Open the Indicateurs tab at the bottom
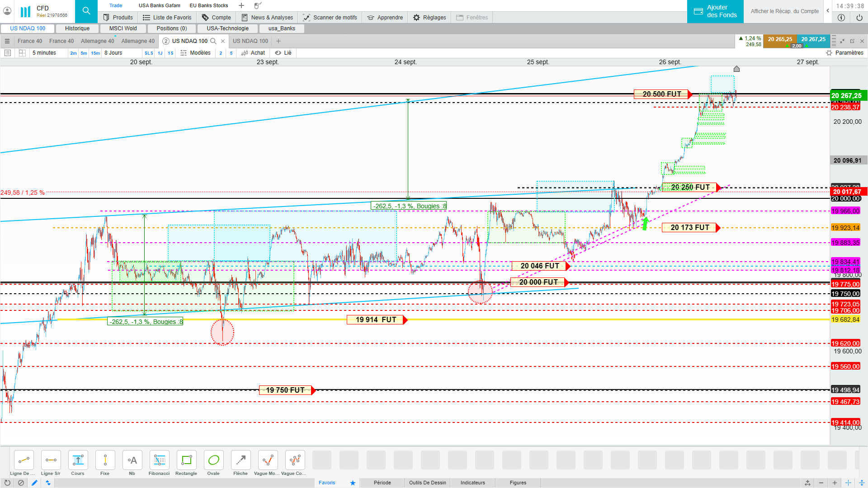This screenshot has height=488, width=868. [472, 483]
